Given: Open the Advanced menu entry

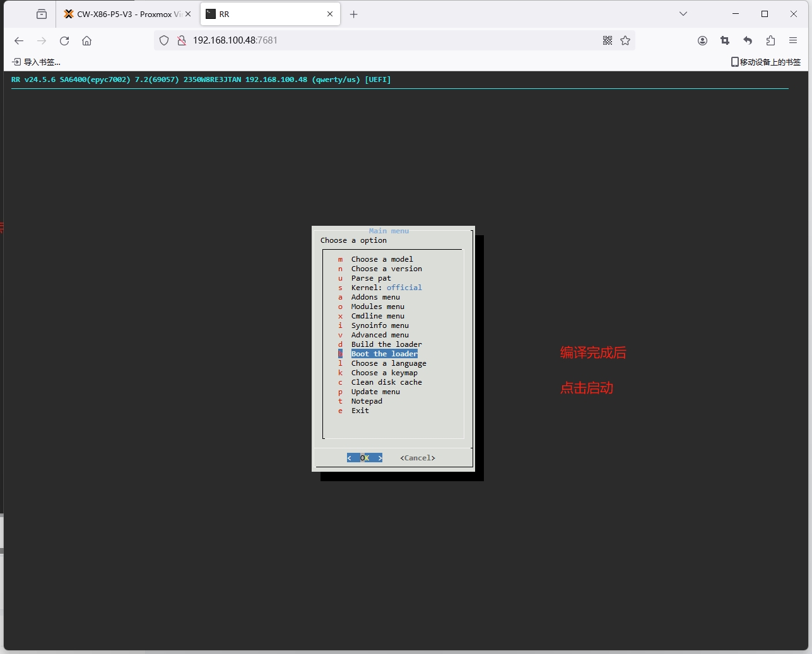Looking at the screenshot, I should pos(380,335).
